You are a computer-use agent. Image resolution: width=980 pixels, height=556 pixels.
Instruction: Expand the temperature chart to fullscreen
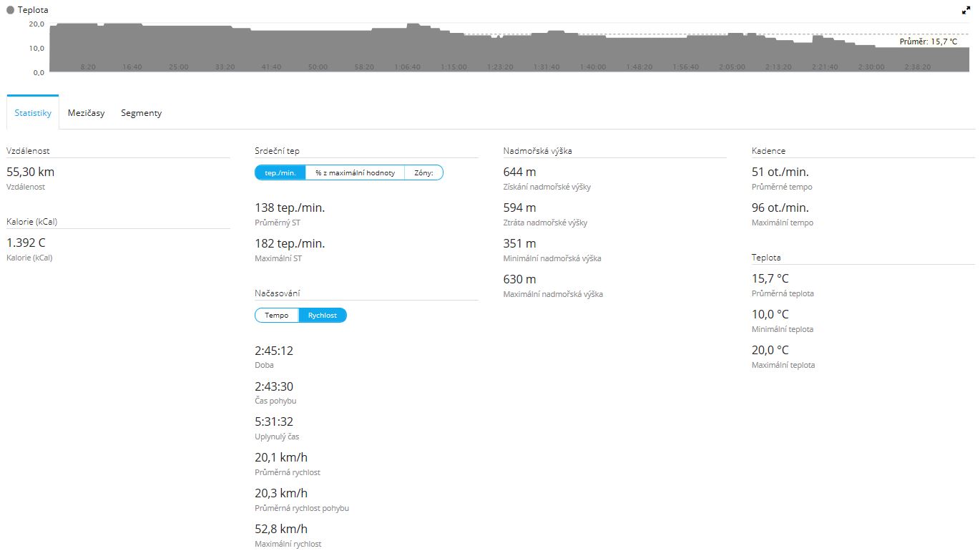click(x=966, y=11)
